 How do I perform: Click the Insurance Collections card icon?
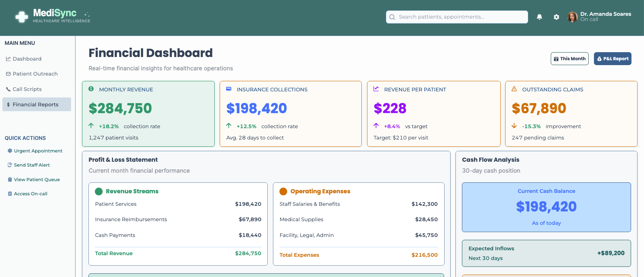tap(229, 89)
